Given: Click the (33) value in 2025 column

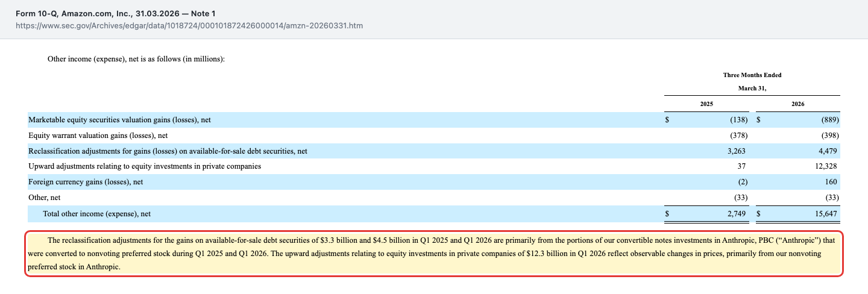Looking at the screenshot, I should point(740,198).
